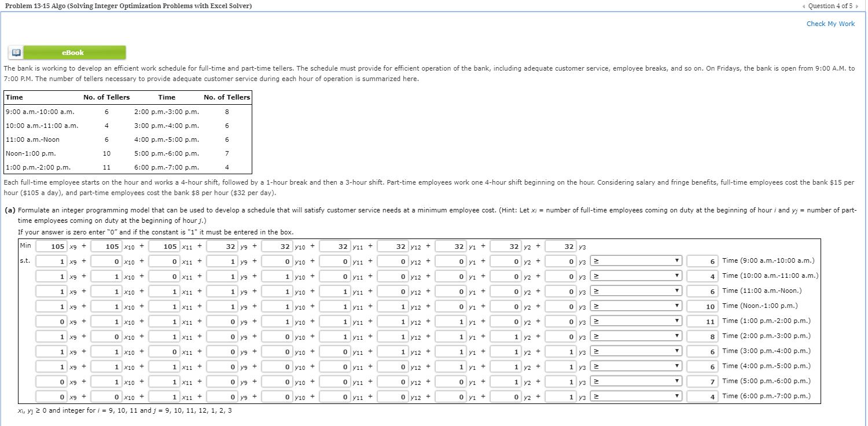
Task: Click x11 field in the 11:00 a.m.-Noon constraint
Action: pyautogui.click(x=164, y=291)
